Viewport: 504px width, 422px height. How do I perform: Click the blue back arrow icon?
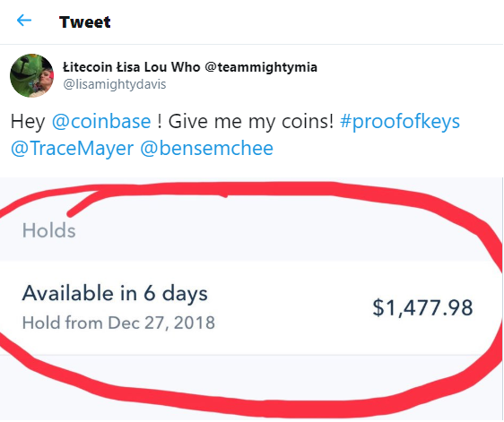click(x=24, y=21)
